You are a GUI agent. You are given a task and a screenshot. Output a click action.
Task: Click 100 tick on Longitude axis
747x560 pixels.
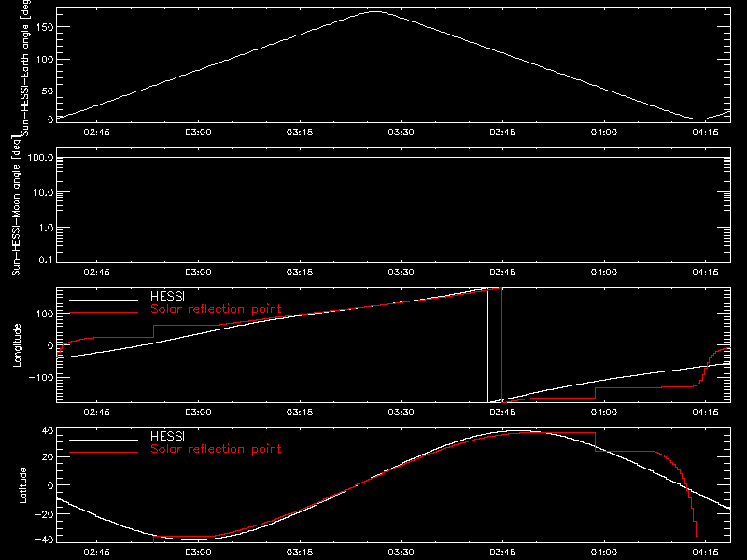[x=45, y=314]
